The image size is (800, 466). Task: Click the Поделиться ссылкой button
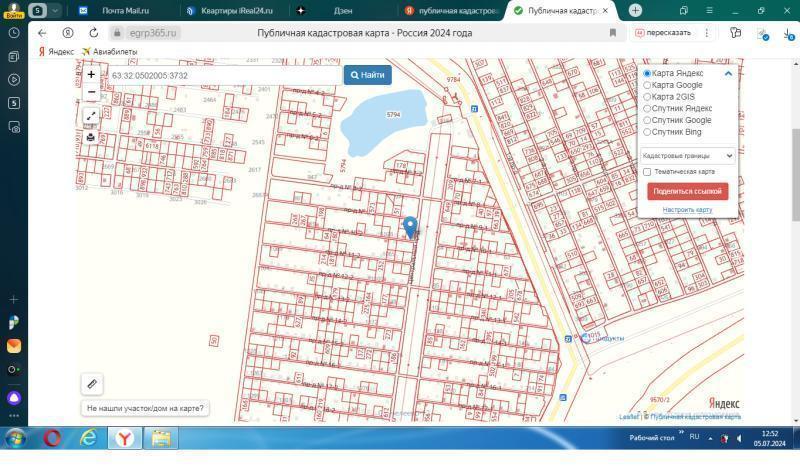[x=687, y=191]
